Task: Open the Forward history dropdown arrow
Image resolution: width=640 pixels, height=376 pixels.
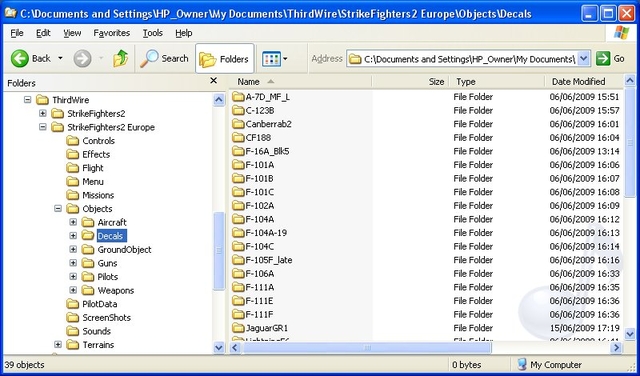Action: (x=101, y=58)
